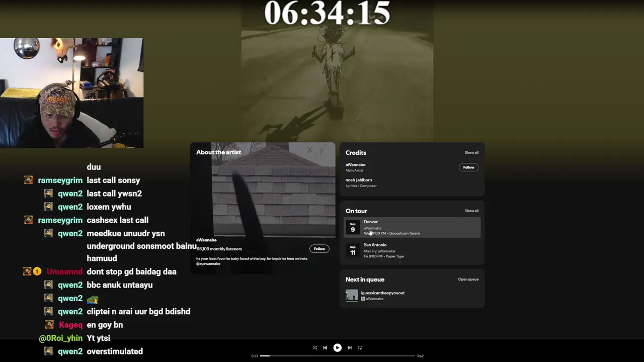This screenshot has height=362, width=644.
Task: Click the Credits panel heading
Action: 356,153
